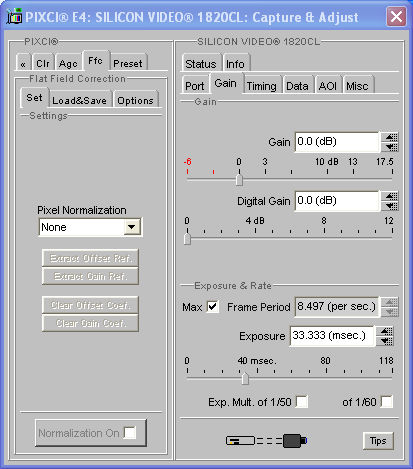Click the PIXCI application icon in title bar
Viewport: 413px width, 469px height.
14,16
